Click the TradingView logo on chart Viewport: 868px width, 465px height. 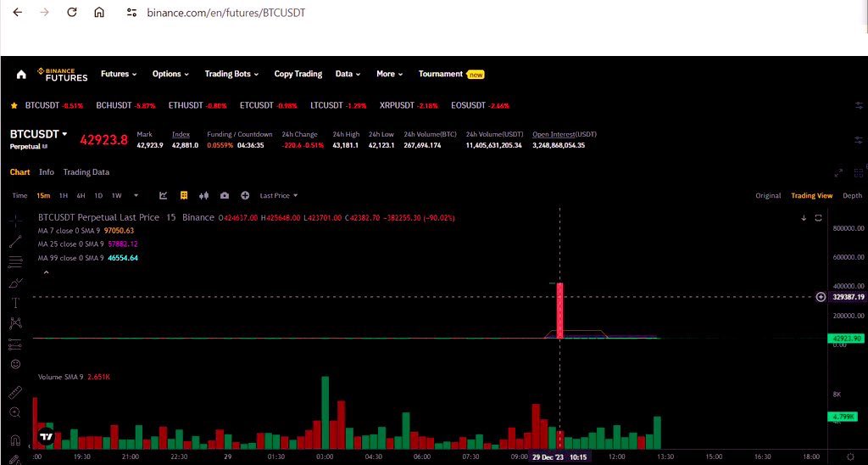[47, 437]
